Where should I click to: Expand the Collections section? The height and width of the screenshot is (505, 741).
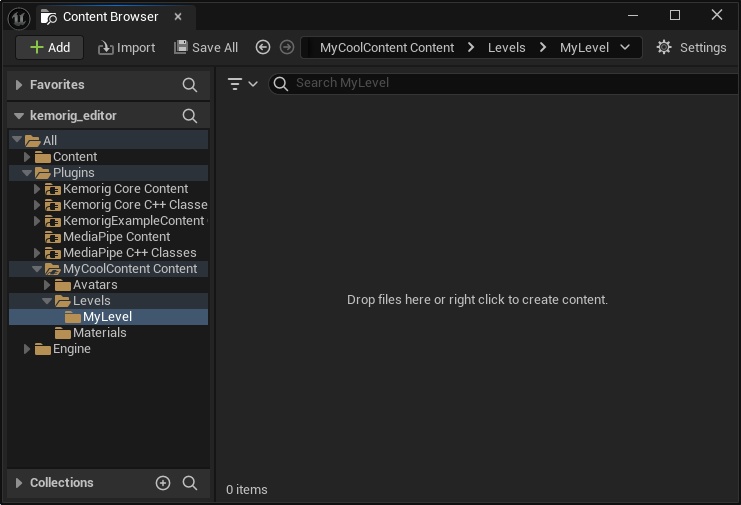pos(19,483)
